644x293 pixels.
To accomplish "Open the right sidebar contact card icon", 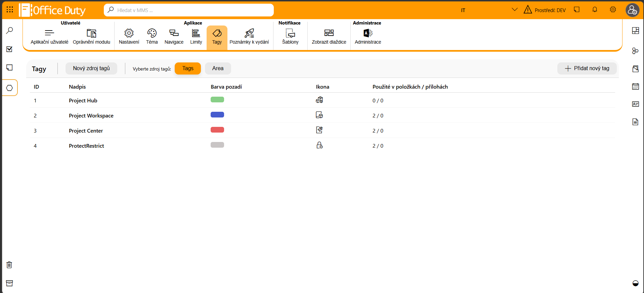I will click(x=635, y=104).
